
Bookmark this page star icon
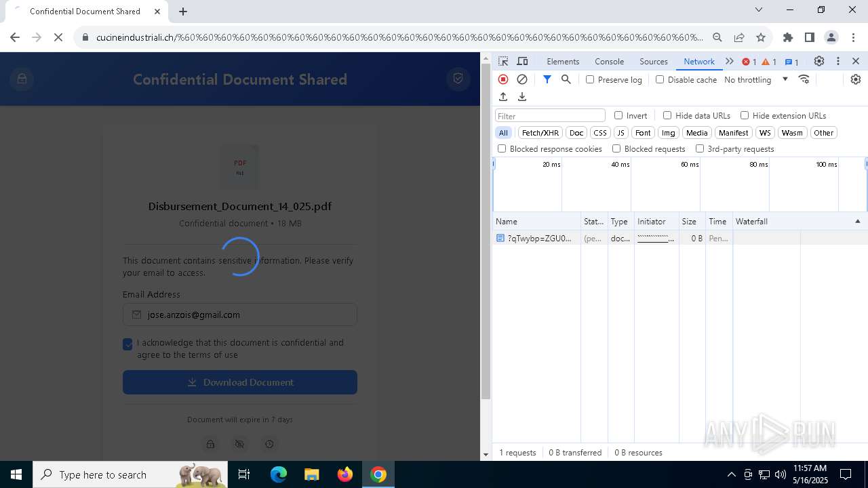click(761, 37)
